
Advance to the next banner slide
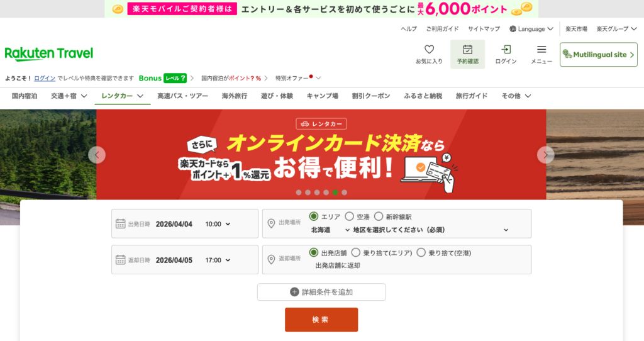pyautogui.click(x=546, y=155)
